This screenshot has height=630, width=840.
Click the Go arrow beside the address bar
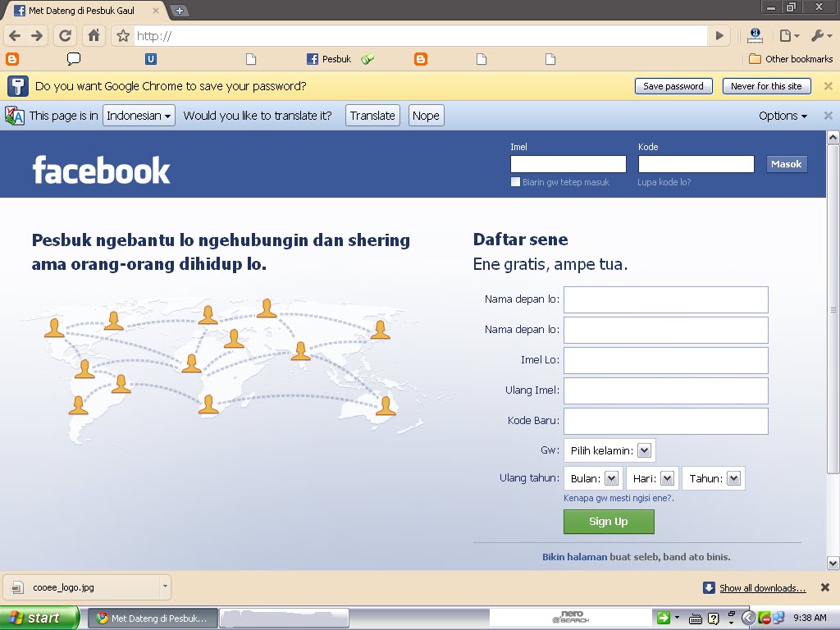point(719,36)
